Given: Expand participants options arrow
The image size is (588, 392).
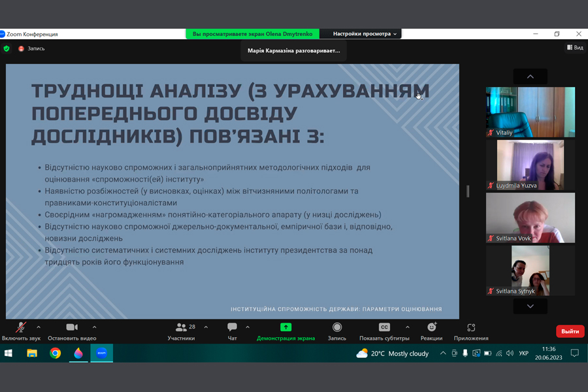Looking at the screenshot, I should coord(206,327).
